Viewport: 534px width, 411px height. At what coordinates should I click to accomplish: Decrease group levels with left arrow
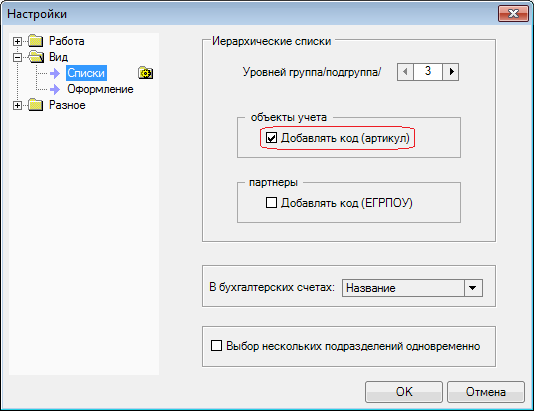(x=405, y=72)
